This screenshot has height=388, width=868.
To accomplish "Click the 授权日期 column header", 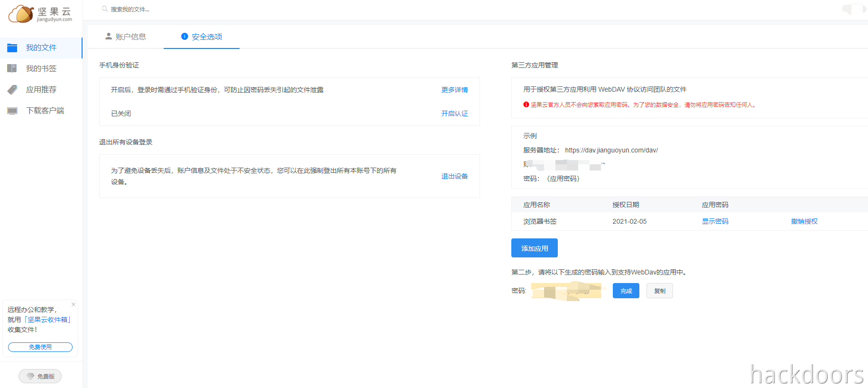I will point(626,205).
